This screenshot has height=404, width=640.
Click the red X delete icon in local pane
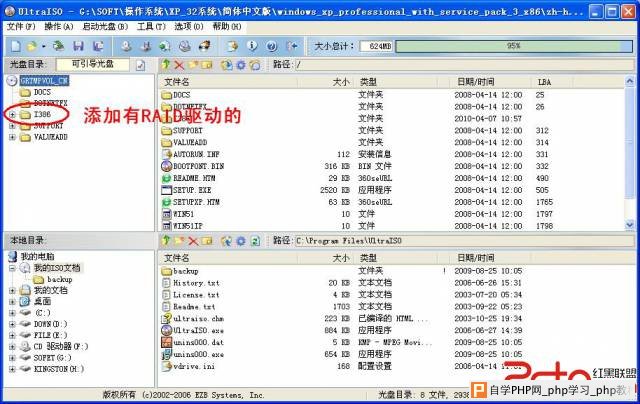point(193,241)
